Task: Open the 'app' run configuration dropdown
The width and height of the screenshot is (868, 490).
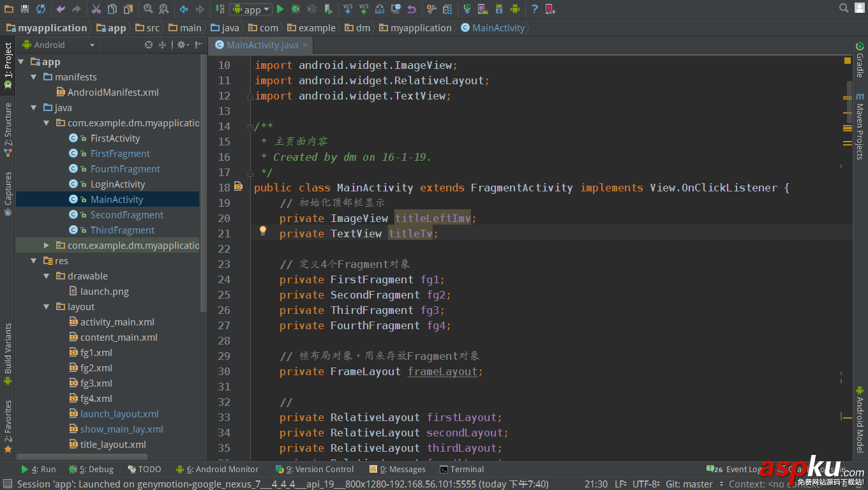Action: click(251, 9)
